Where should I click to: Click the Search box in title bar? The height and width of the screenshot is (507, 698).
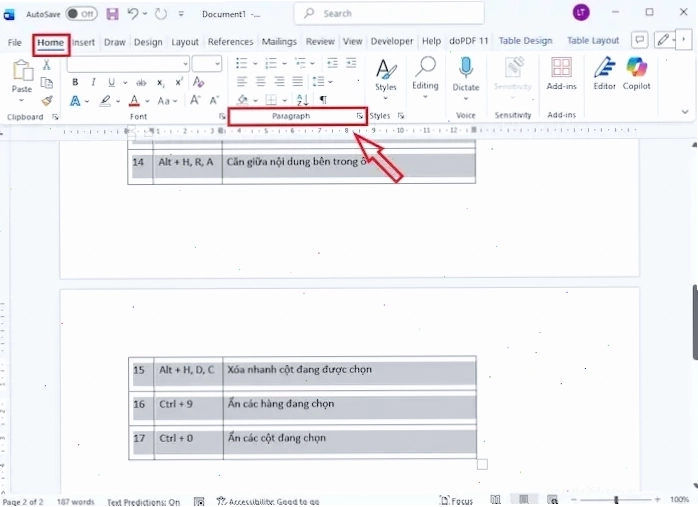click(389, 13)
